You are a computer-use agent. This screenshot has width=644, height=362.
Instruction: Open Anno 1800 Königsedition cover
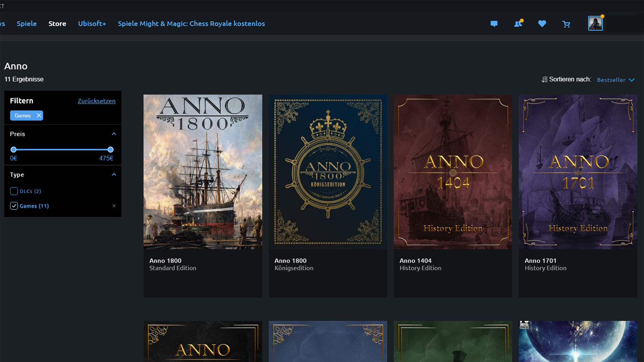[x=328, y=172]
